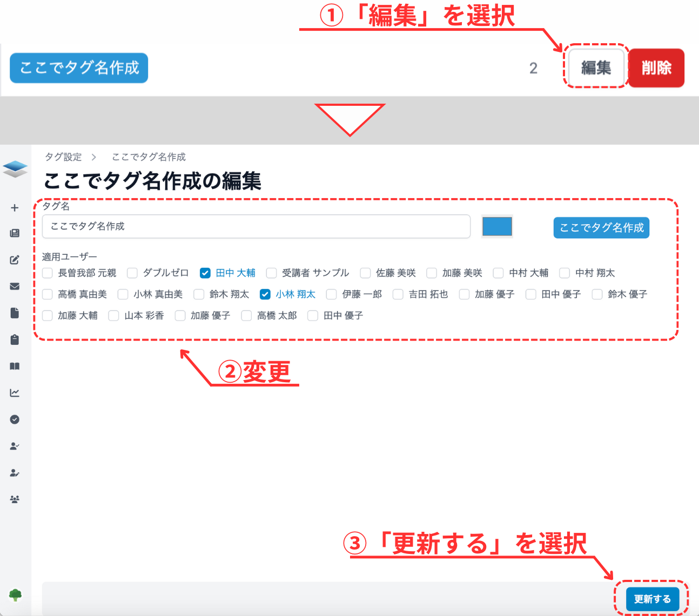Image resolution: width=699 pixels, height=616 pixels.
Task: Click the 削除 delete button
Action: coord(656,67)
